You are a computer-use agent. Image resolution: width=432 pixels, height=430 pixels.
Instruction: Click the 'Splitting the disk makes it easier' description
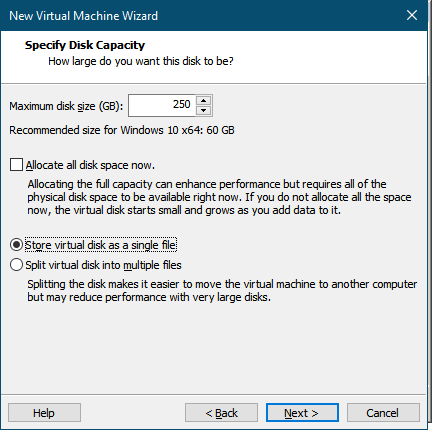click(x=222, y=290)
